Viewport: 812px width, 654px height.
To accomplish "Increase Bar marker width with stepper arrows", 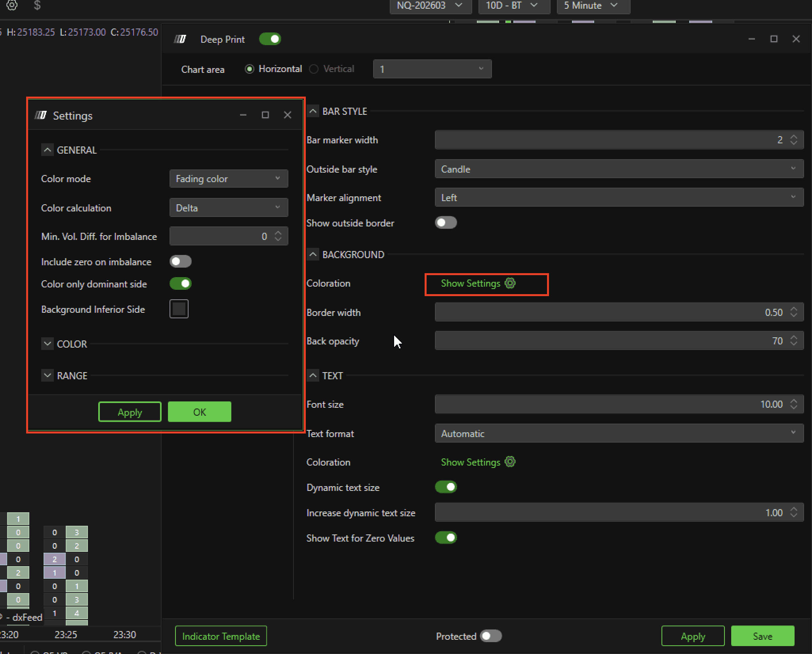I will coord(794,137).
